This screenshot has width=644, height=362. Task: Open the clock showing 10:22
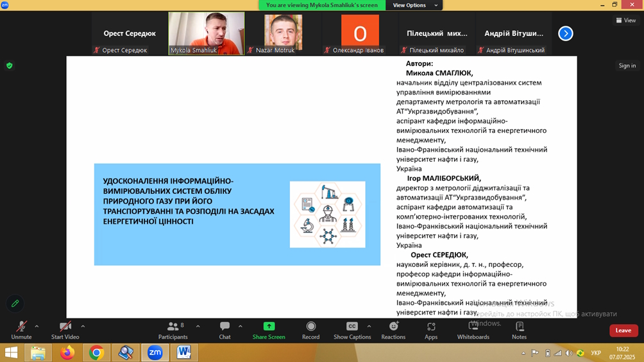622,353
